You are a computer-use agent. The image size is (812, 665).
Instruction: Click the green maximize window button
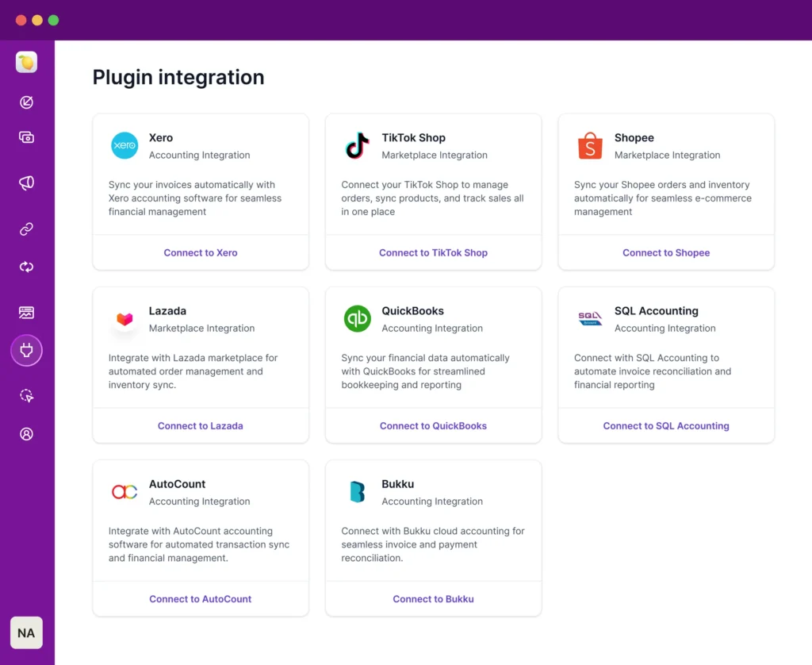[x=53, y=20]
